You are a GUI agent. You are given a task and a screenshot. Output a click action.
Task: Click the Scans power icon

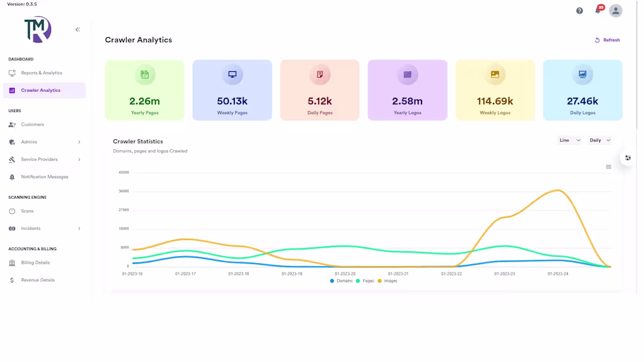click(x=12, y=211)
